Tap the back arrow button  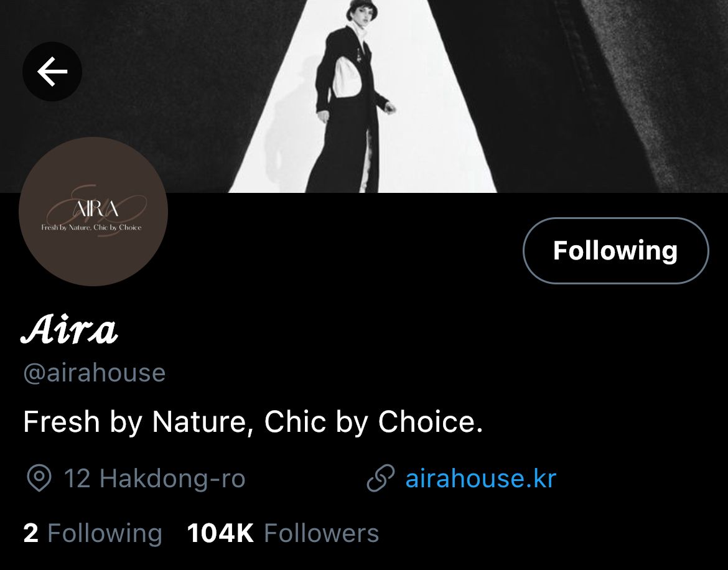pyautogui.click(x=52, y=72)
